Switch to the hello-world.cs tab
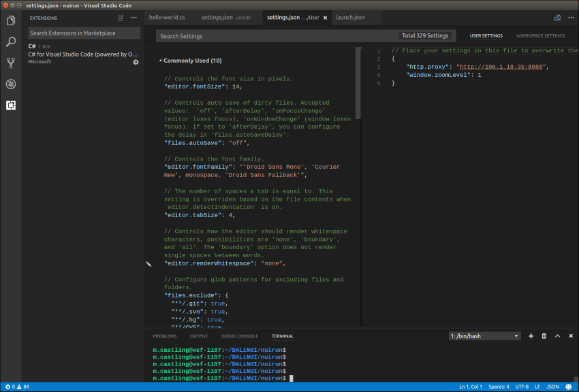 [167, 18]
